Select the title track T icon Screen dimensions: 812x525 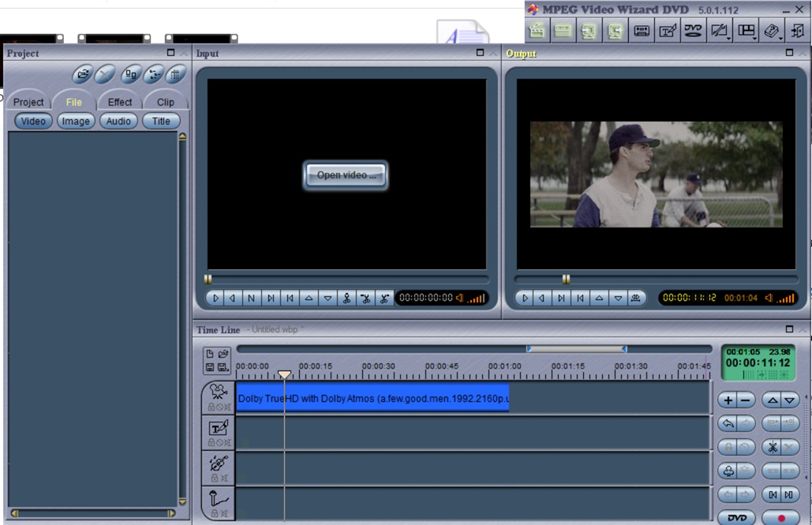pyautogui.click(x=218, y=428)
